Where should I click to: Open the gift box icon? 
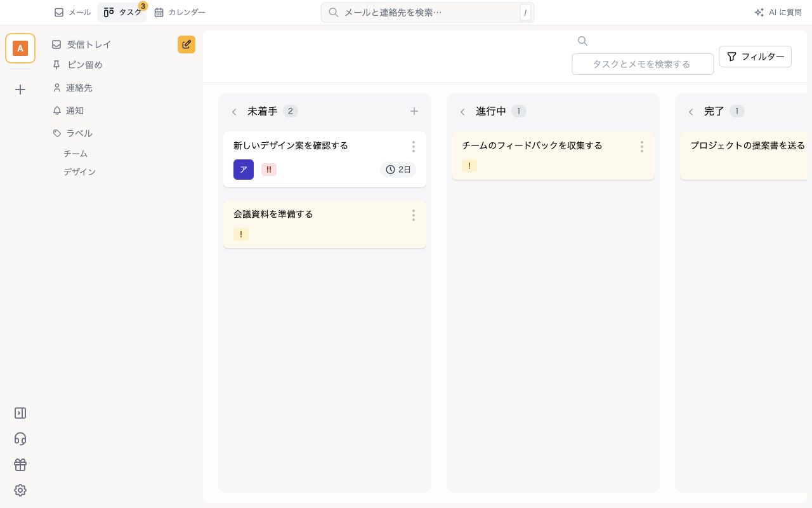[20, 465]
